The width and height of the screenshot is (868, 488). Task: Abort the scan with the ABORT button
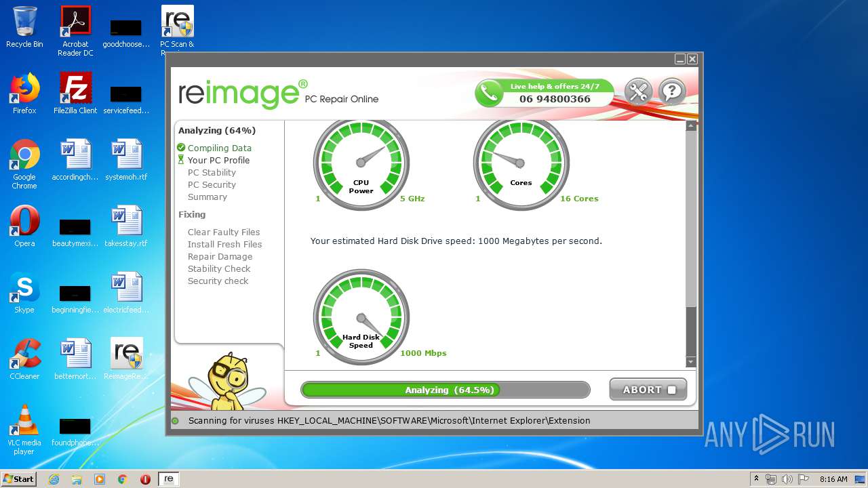click(648, 390)
